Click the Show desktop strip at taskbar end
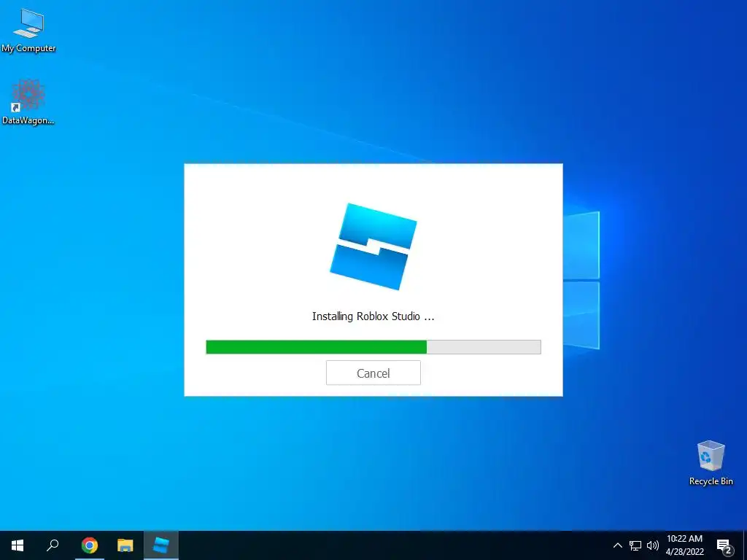This screenshot has height=560, width=747. tap(745, 545)
